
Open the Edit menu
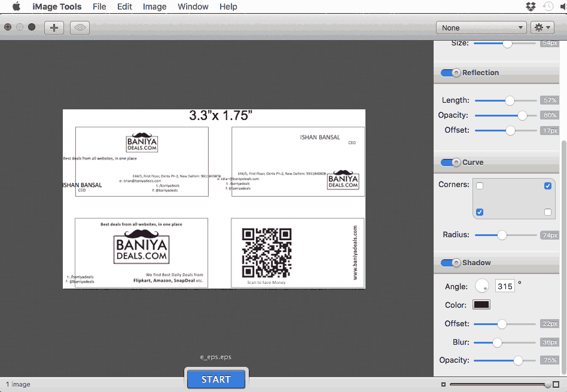[124, 7]
